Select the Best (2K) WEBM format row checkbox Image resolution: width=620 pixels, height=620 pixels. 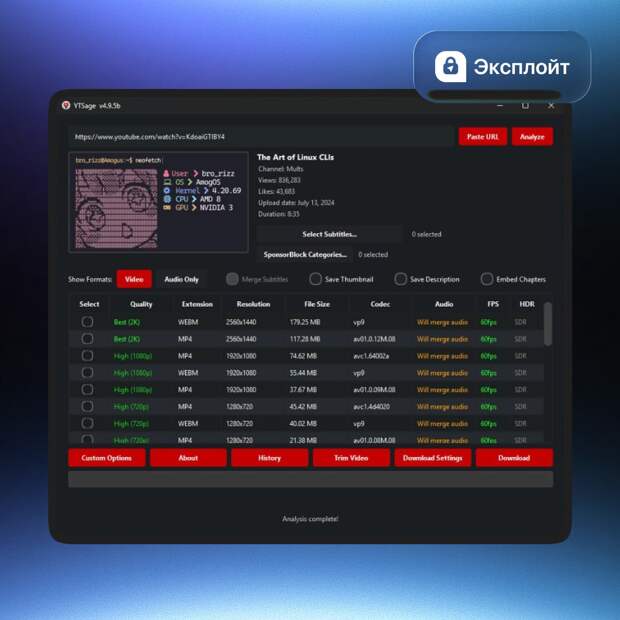(88, 322)
